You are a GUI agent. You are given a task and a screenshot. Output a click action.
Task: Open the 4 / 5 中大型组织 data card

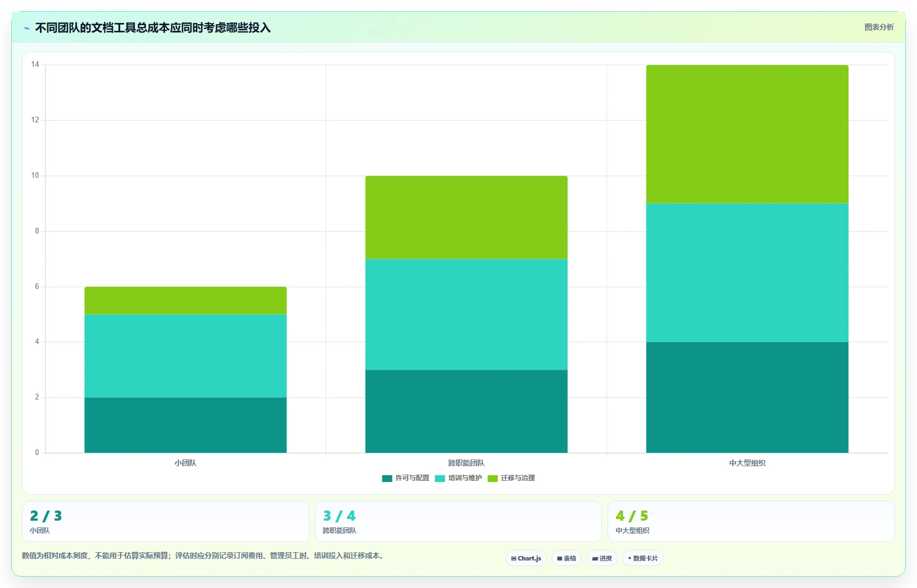(751, 521)
